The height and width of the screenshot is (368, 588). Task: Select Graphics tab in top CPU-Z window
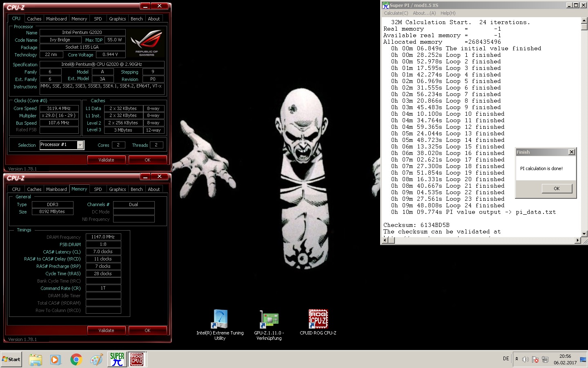coord(118,19)
